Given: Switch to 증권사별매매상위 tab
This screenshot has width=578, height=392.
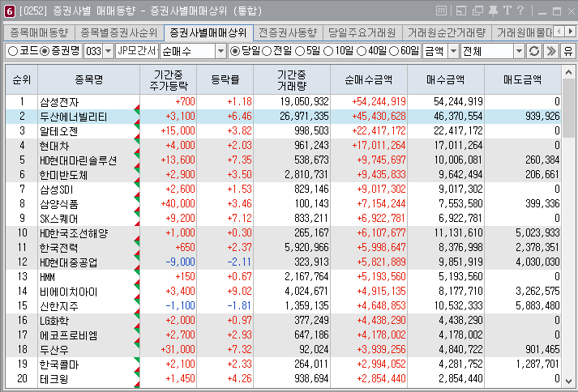Looking at the screenshot, I should coord(208,32).
